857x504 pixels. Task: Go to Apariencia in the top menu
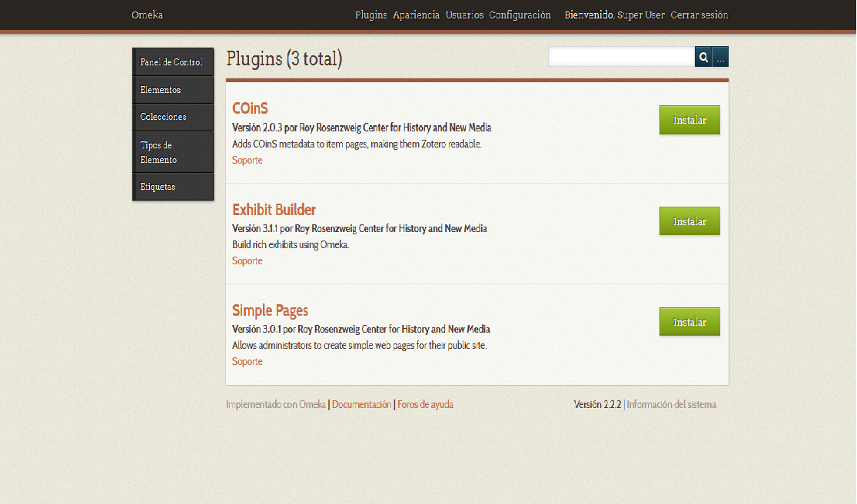coord(416,15)
